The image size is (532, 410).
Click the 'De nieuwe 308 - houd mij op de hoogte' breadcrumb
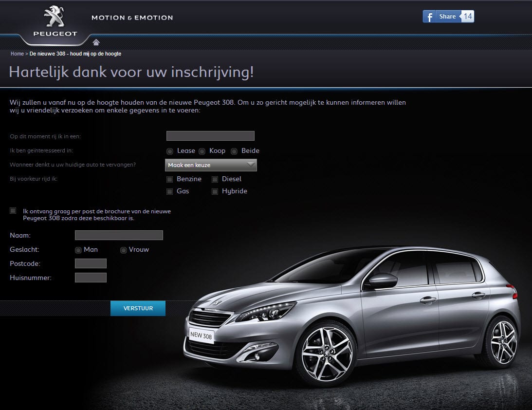coord(75,54)
